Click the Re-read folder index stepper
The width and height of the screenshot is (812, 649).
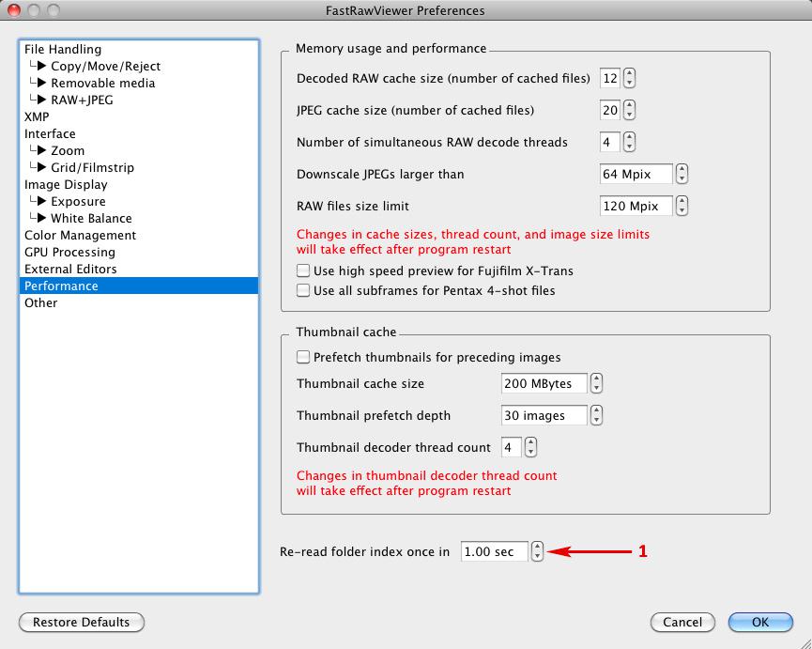click(x=537, y=552)
